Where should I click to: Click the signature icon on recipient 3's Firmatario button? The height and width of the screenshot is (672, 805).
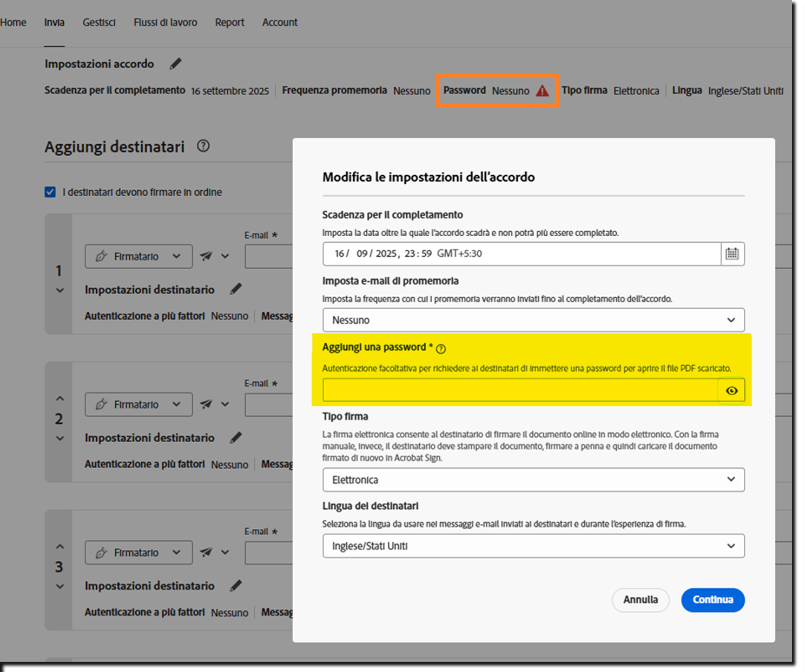[102, 553]
